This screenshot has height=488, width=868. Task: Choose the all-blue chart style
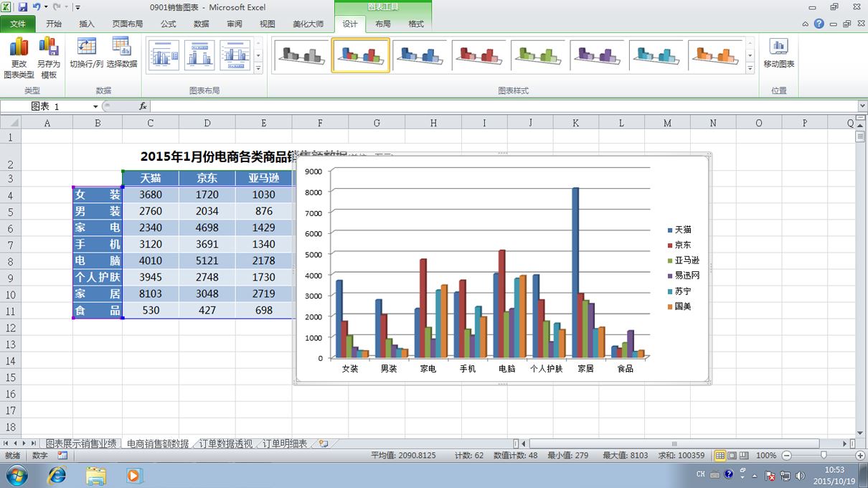pos(420,55)
